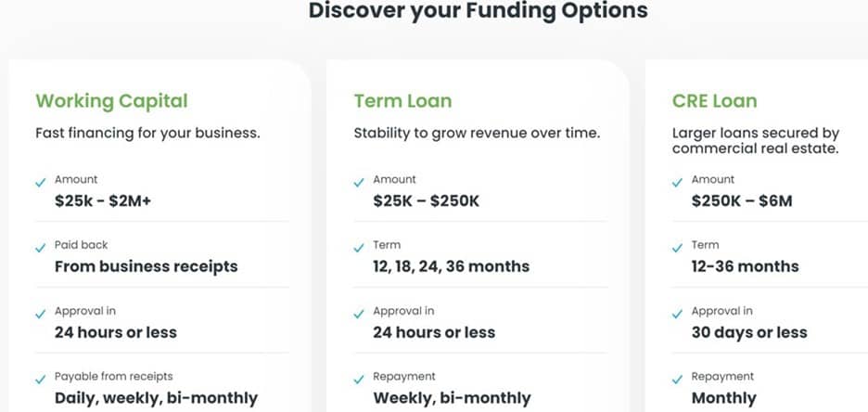Click the 12, 18, 24, 36 months term
The width and height of the screenshot is (868, 412).
[451, 266]
